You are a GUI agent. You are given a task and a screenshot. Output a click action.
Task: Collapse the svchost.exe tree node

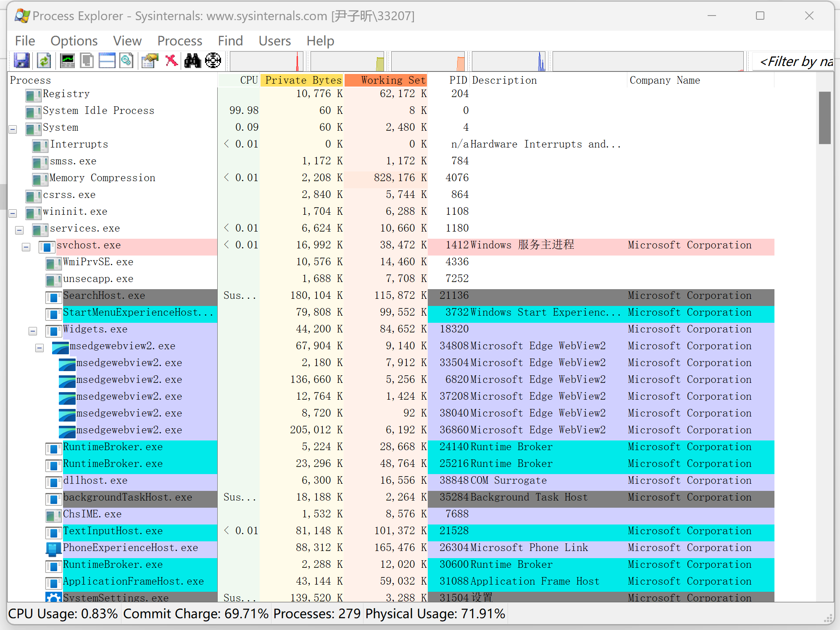click(26, 247)
